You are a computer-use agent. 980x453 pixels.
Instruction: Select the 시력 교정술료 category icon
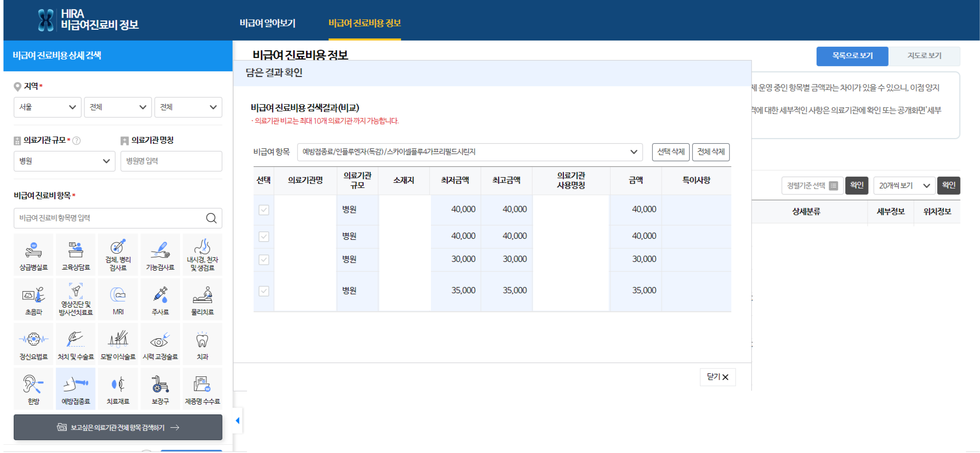[160, 344]
